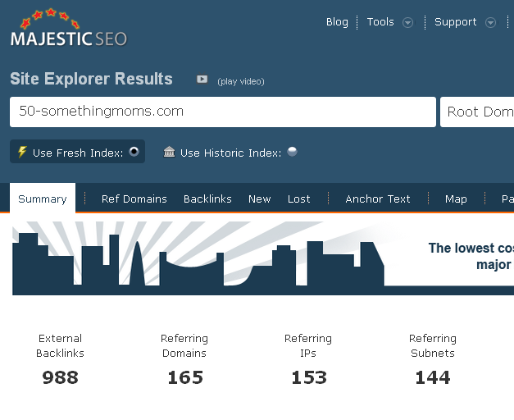The width and height of the screenshot is (514, 420).
Task: Open the Backlinks tab
Action: tap(207, 199)
